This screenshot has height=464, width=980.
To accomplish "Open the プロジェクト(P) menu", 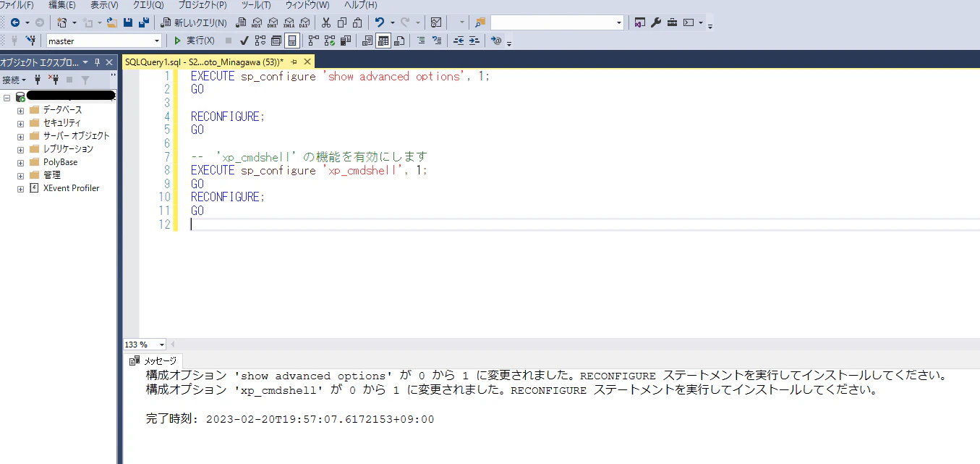I will tap(203, 5).
